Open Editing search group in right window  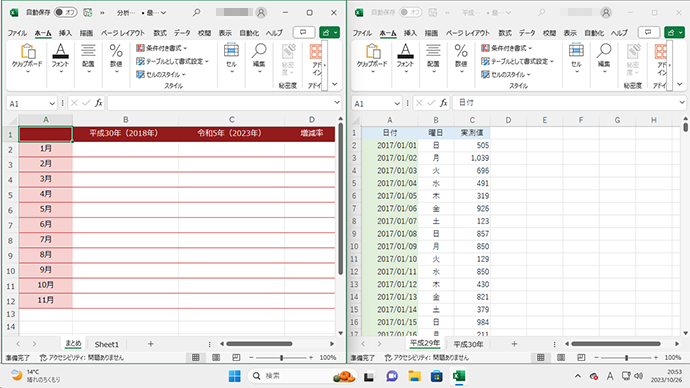click(604, 59)
